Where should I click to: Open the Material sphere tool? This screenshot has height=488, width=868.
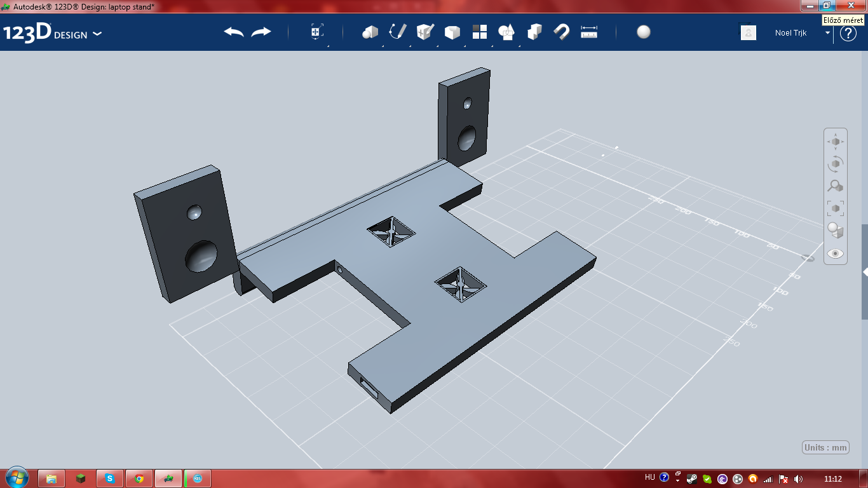tap(644, 32)
